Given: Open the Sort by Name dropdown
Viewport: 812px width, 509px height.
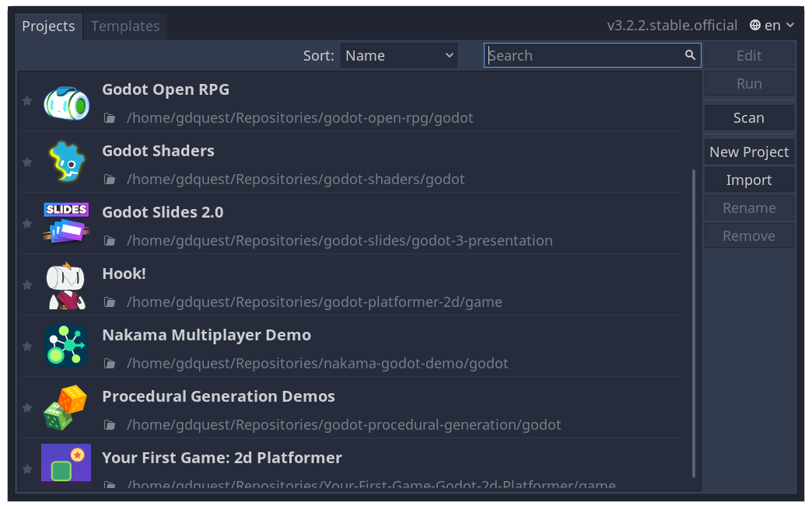Looking at the screenshot, I should coord(399,55).
